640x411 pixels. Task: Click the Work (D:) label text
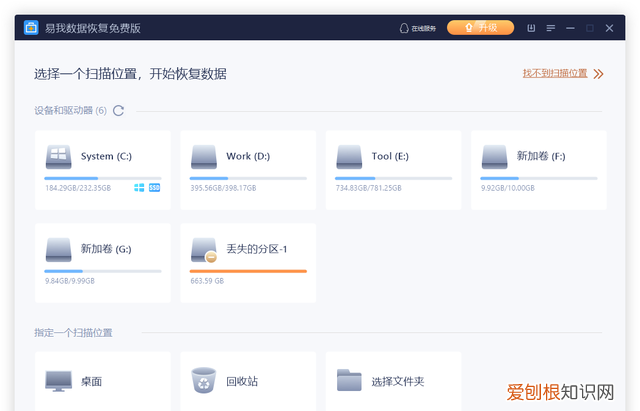248,156
